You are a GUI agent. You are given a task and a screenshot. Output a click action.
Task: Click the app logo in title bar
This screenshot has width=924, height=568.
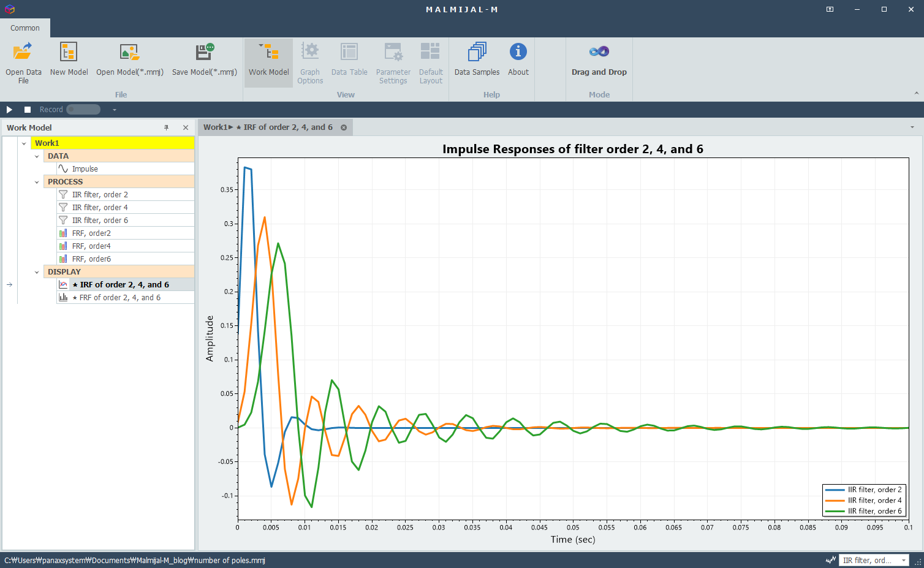[9, 9]
